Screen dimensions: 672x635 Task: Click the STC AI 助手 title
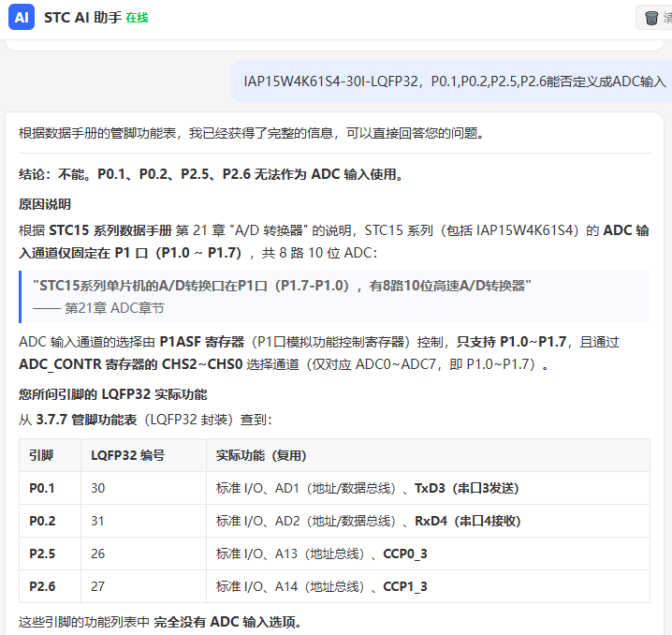pyautogui.click(x=82, y=18)
